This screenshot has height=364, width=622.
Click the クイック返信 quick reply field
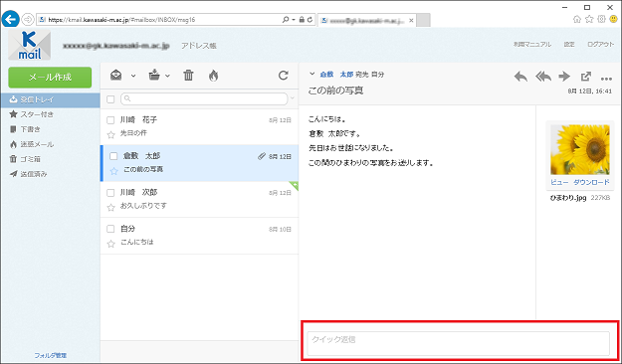click(458, 343)
